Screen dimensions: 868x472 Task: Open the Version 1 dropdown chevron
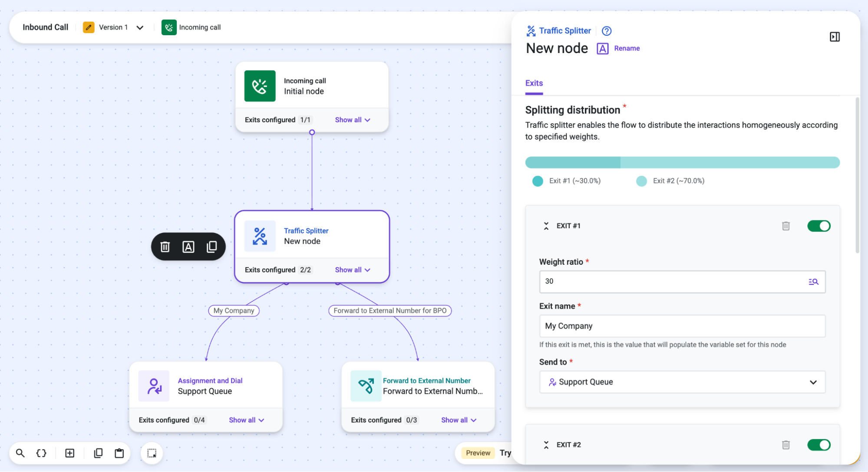click(140, 27)
